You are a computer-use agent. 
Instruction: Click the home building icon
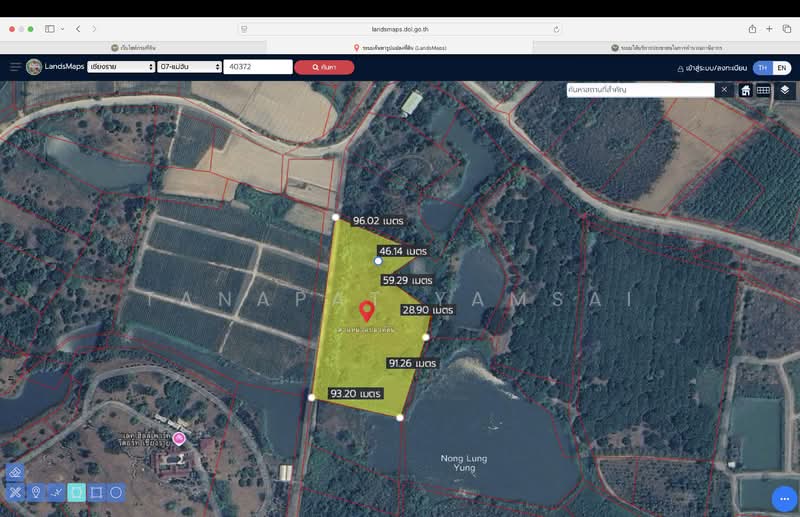(745, 90)
